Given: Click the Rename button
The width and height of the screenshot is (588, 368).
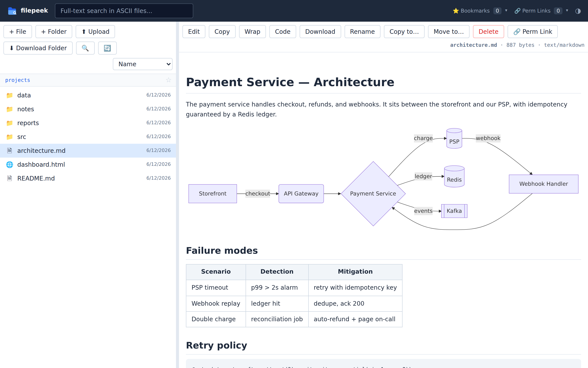Looking at the screenshot, I should point(362,32).
